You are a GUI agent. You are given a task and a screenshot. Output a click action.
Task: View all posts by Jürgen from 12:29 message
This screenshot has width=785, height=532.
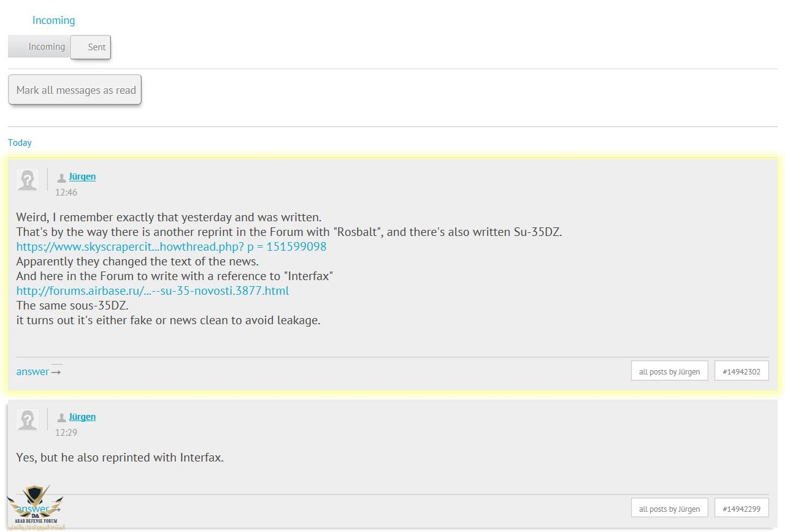[669, 509]
